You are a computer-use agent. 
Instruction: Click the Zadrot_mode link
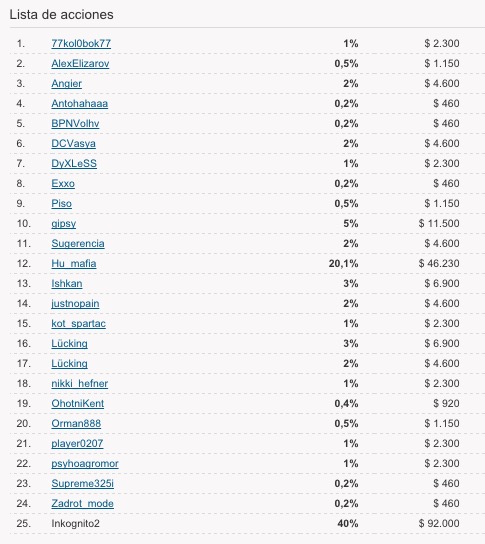[x=82, y=504]
